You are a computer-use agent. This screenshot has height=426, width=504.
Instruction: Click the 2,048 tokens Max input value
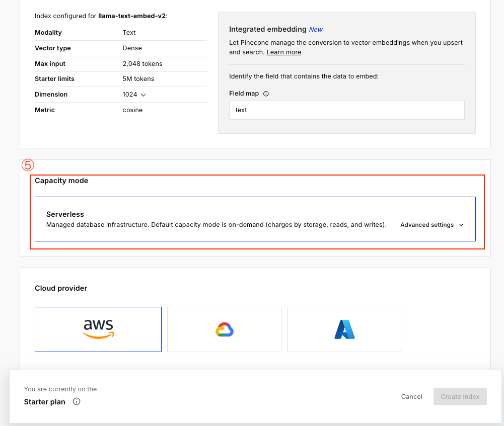(142, 64)
